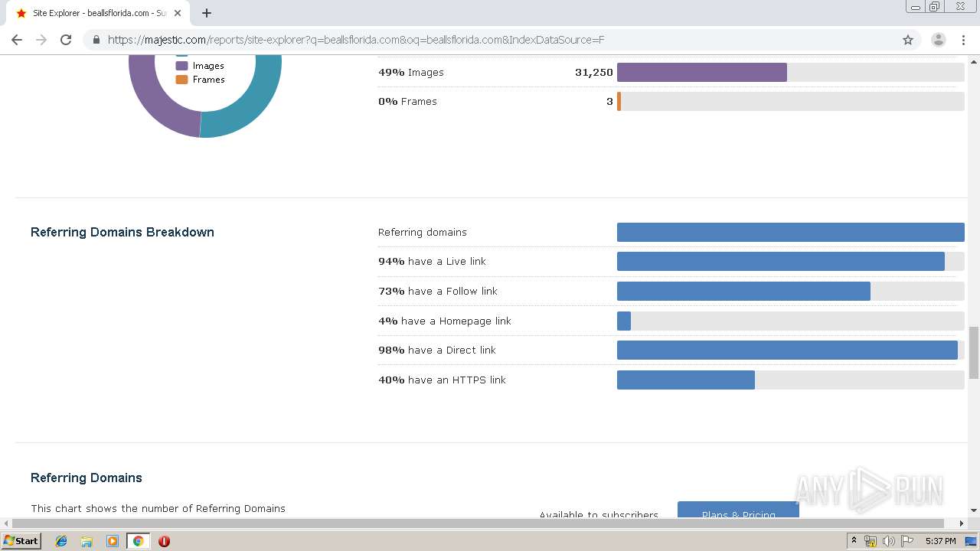Open the Chrome three-dot menu
The width and height of the screenshot is (980, 551).
coord(963,40)
